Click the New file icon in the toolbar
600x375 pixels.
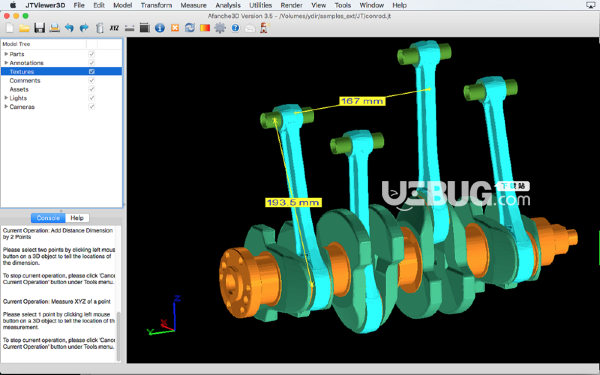(10, 28)
